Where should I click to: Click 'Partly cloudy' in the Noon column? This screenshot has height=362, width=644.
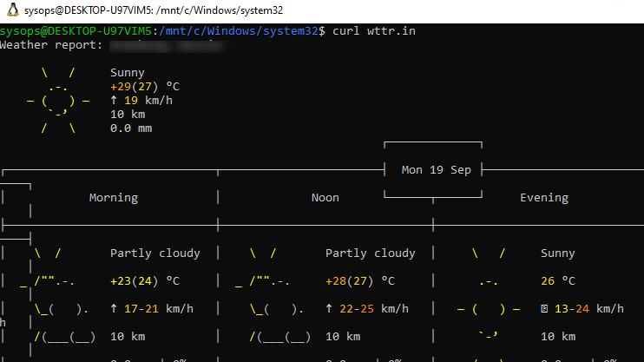click(x=371, y=253)
